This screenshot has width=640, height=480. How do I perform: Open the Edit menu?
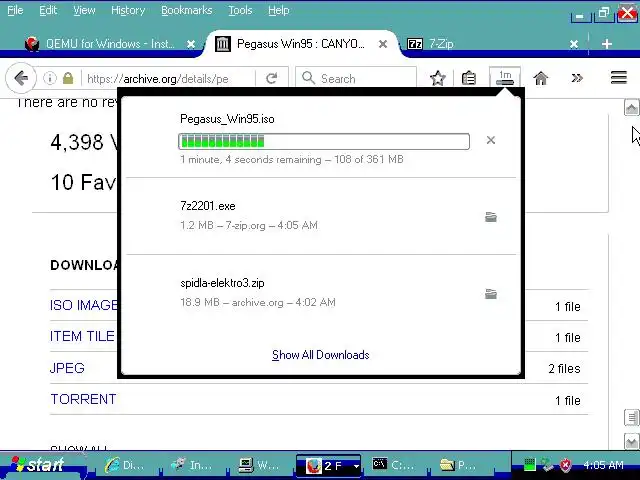tap(48, 10)
